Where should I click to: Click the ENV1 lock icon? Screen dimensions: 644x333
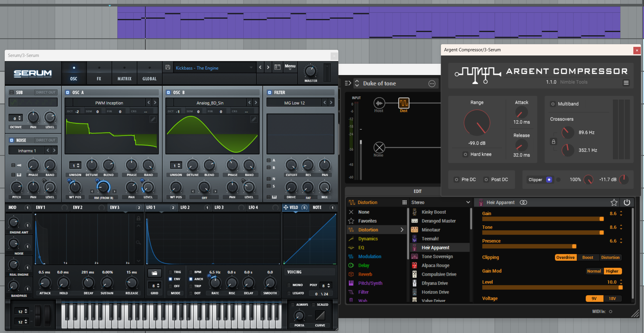138,219
